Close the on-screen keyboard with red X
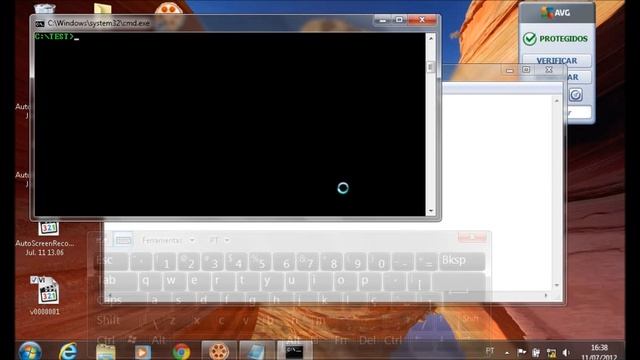The width and height of the screenshot is (640, 360). point(472,237)
